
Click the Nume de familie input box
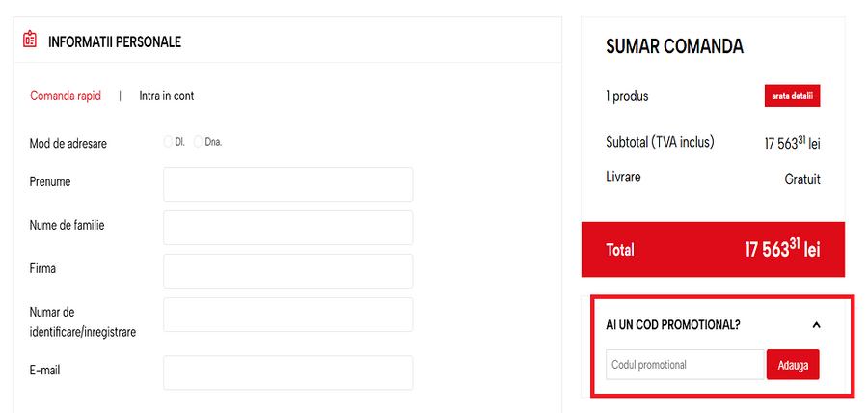click(287, 228)
